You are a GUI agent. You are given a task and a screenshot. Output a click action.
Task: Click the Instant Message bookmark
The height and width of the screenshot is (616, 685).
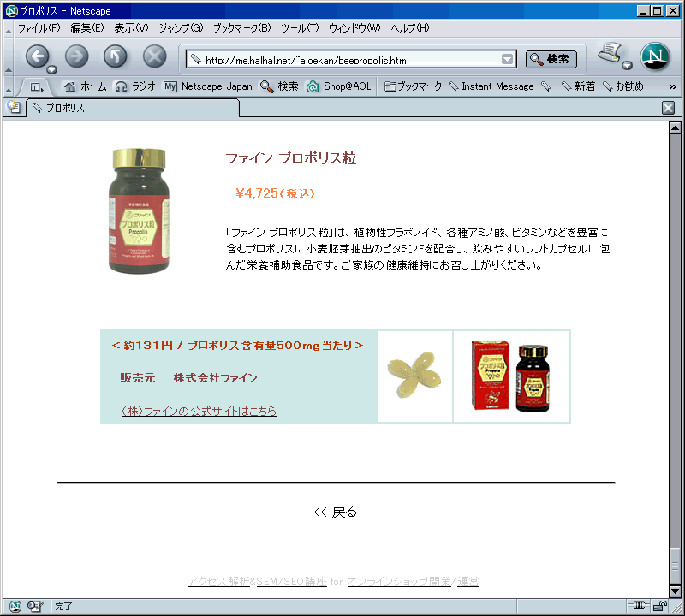(x=491, y=86)
